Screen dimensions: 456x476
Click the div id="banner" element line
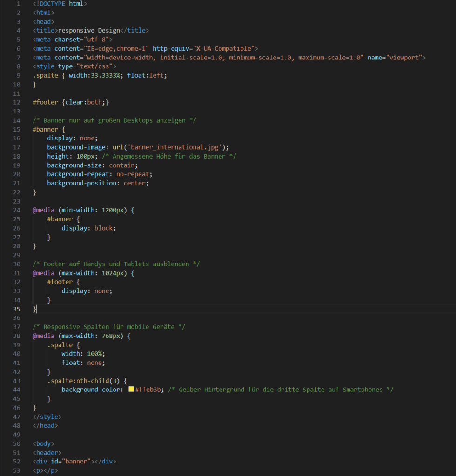tap(74, 461)
